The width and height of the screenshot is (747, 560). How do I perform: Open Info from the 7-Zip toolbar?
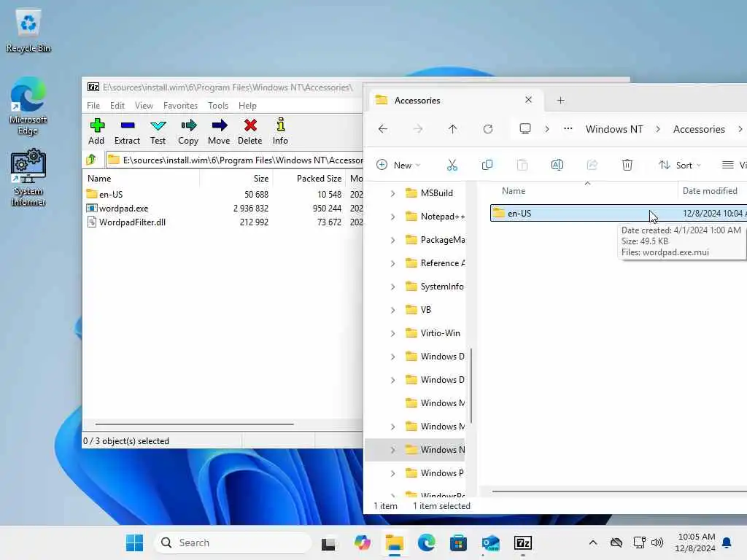pos(281,131)
